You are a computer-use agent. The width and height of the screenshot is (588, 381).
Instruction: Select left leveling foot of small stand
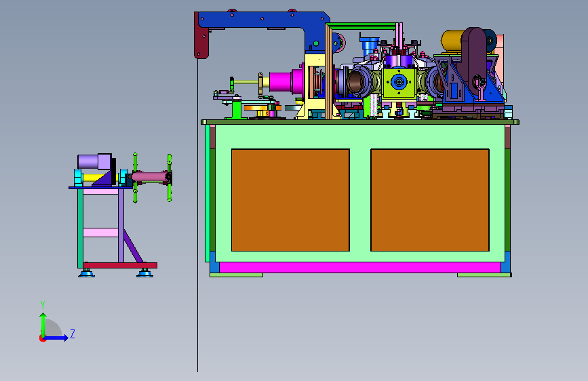pos(86,273)
